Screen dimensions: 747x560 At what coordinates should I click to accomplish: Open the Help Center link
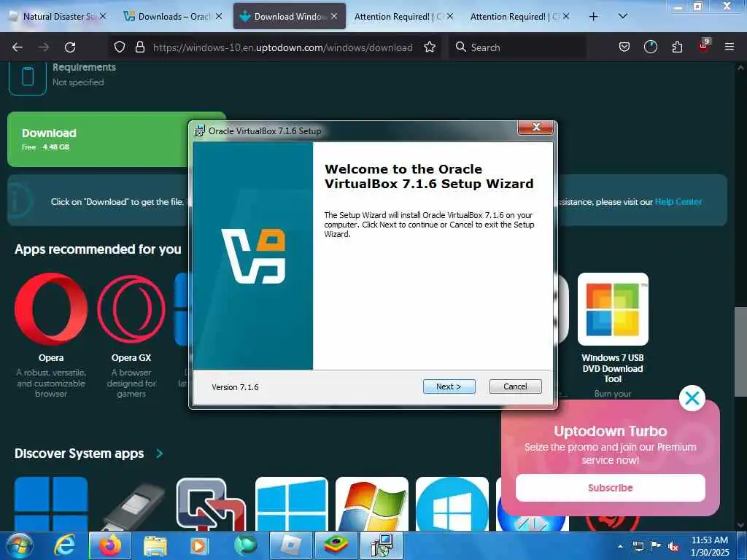click(678, 202)
